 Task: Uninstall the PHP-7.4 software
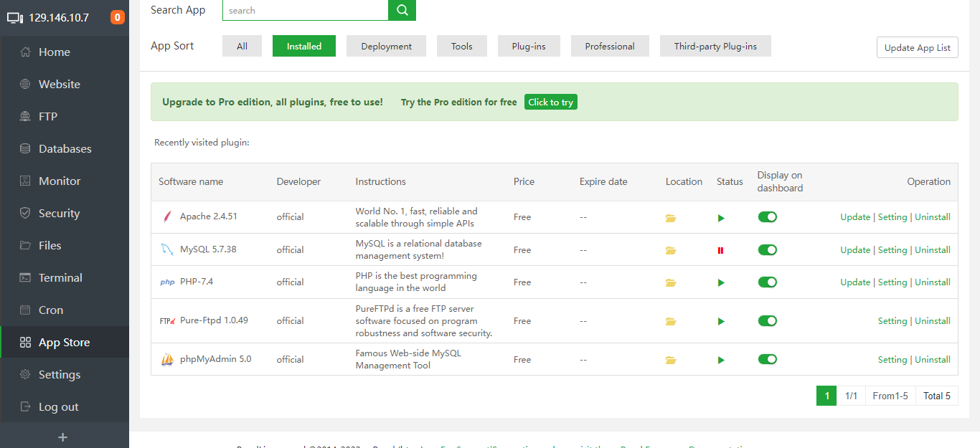933,282
